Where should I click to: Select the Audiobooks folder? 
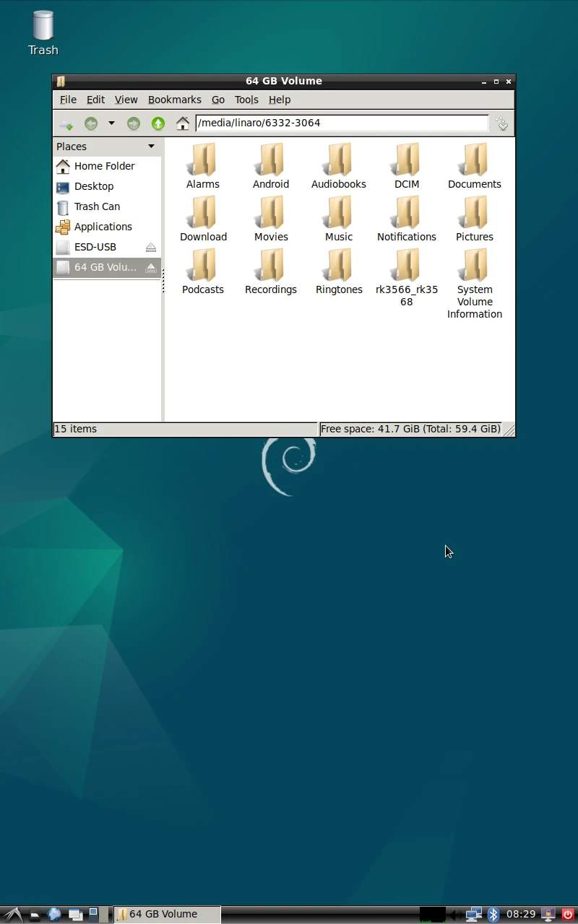click(x=339, y=166)
